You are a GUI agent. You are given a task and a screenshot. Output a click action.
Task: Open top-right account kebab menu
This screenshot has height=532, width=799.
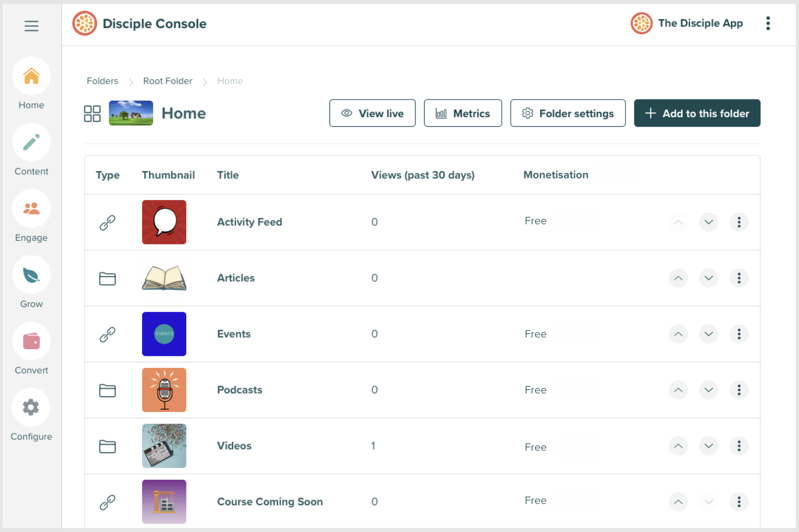coord(768,24)
